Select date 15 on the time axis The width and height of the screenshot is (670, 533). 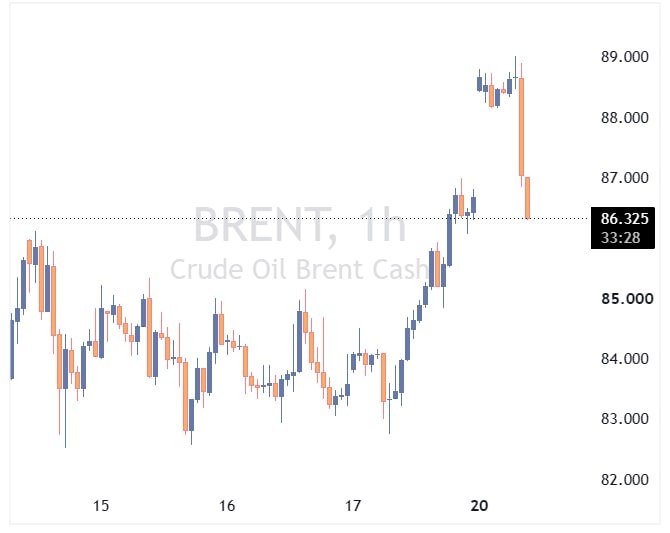pos(101,506)
